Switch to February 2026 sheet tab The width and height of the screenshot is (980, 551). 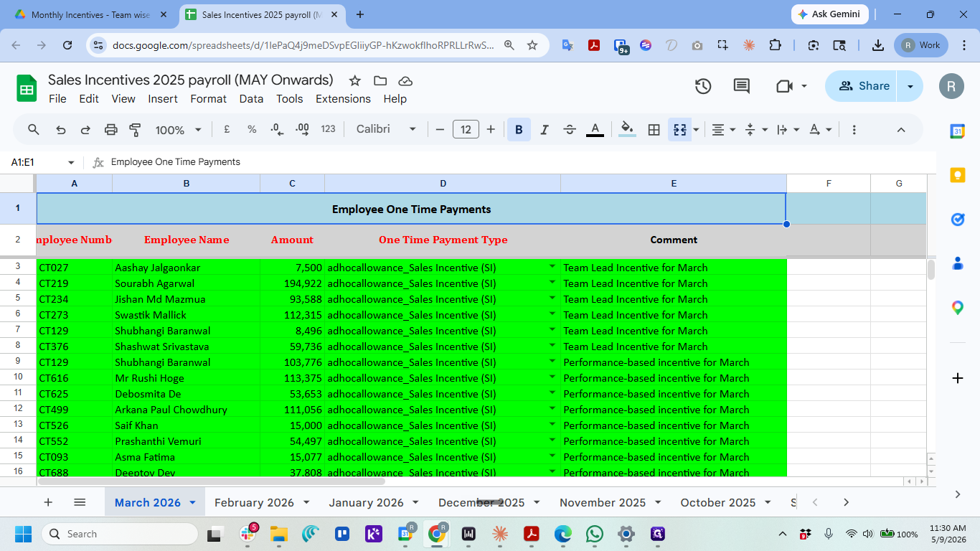(254, 502)
